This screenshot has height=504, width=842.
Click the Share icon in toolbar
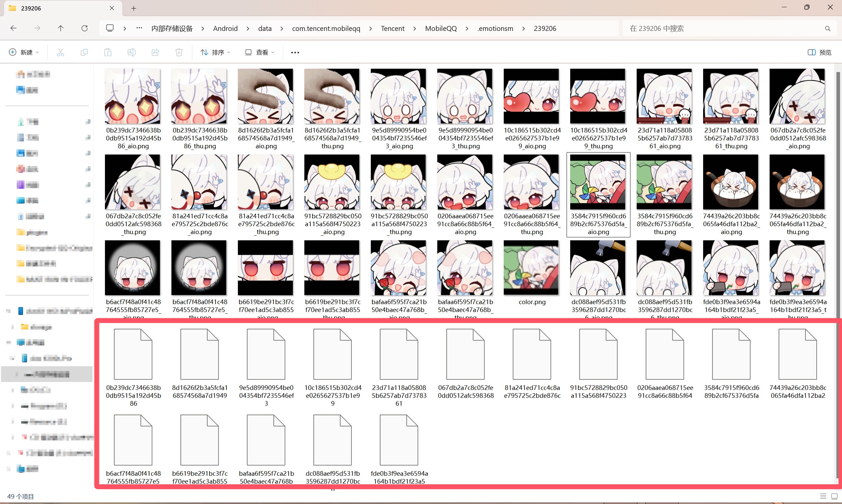pos(155,52)
